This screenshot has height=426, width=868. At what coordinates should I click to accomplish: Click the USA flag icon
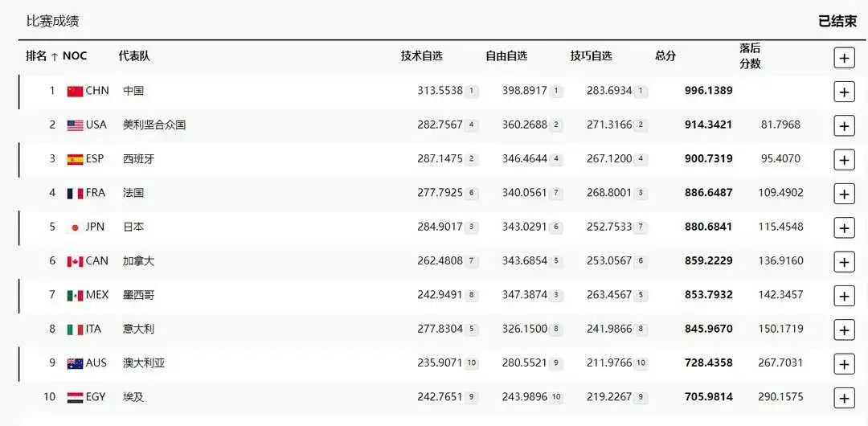[75, 125]
